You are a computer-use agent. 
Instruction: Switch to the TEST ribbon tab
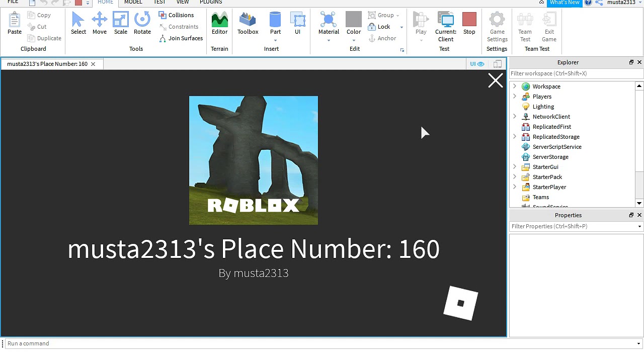click(159, 2)
